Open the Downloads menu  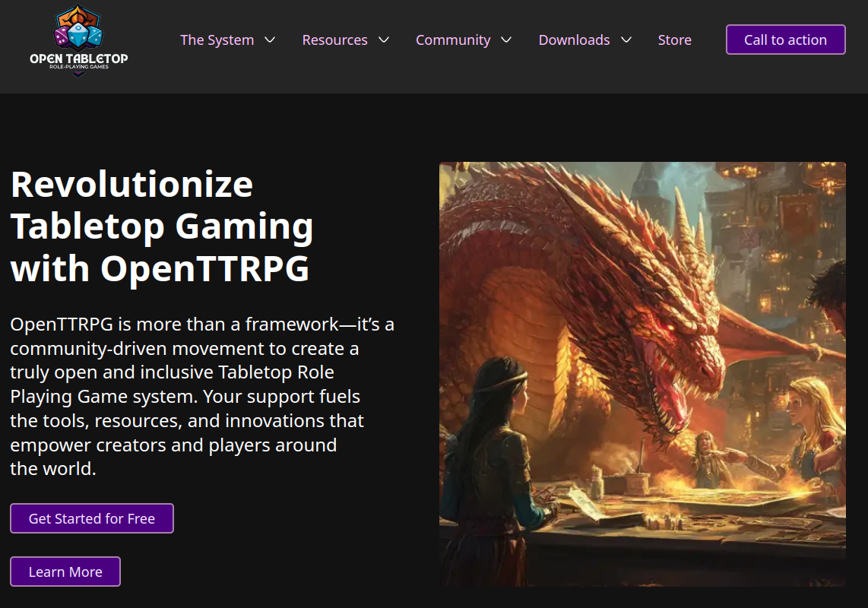coord(574,40)
